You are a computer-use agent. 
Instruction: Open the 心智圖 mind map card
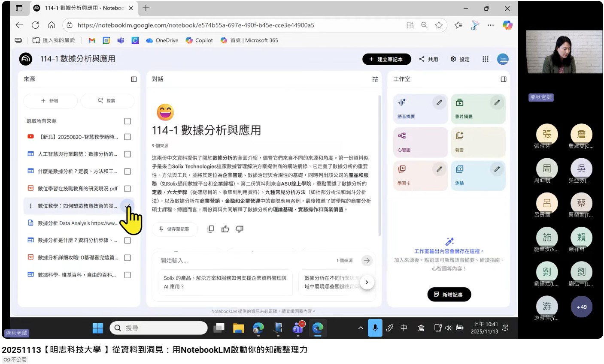coord(420,142)
